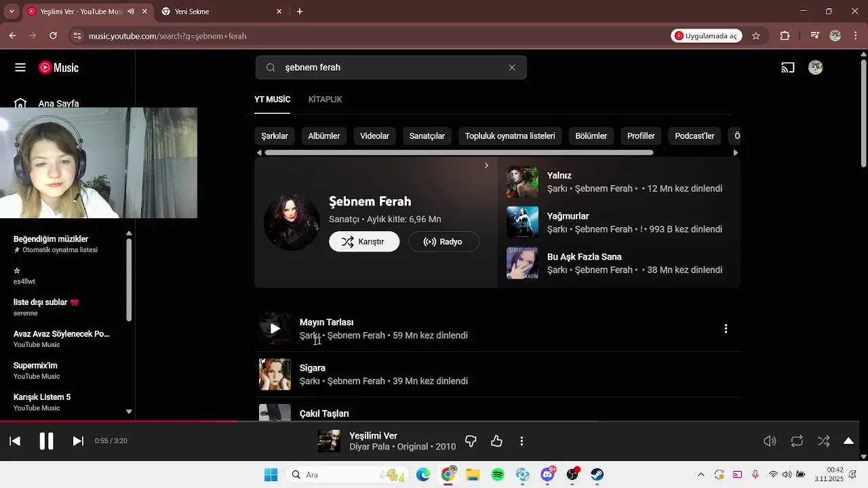Viewport: 868px width, 488px height.
Task: Click the YouTube Music logo
Action: point(58,68)
